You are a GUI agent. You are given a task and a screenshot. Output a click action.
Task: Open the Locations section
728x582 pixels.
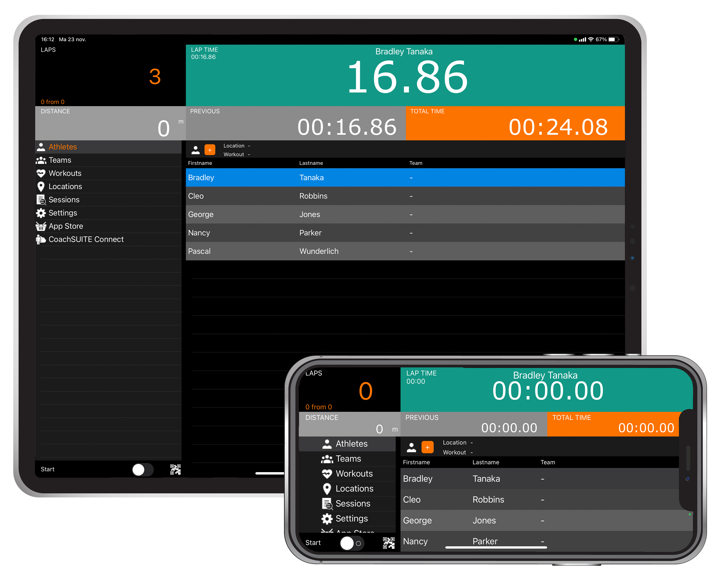coord(65,187)
